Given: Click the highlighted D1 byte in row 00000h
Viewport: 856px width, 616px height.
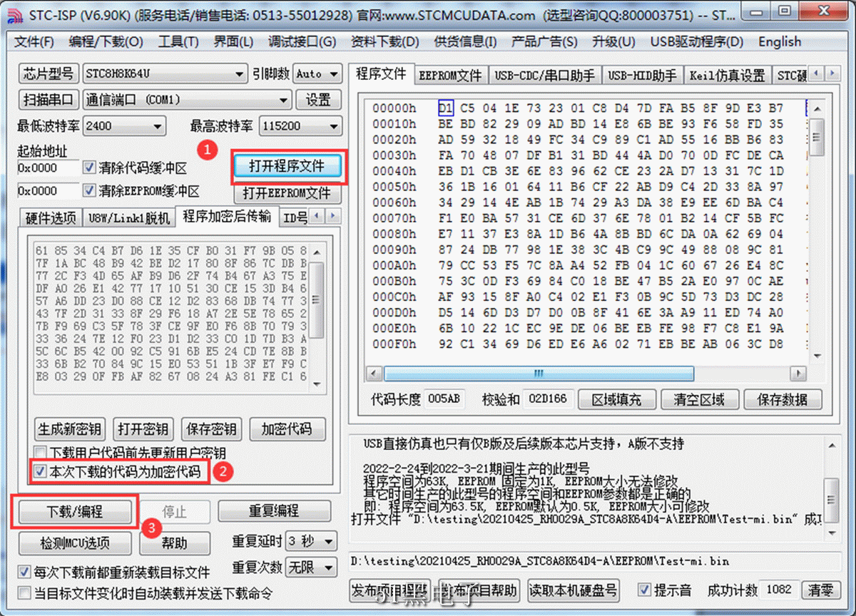Looking at the screenshot, I should click(x=446, y=108).
